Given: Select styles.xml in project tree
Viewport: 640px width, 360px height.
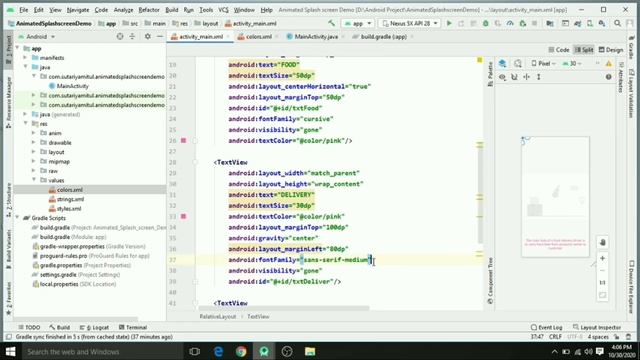Looking at the screenshot, I should (69, 209).
